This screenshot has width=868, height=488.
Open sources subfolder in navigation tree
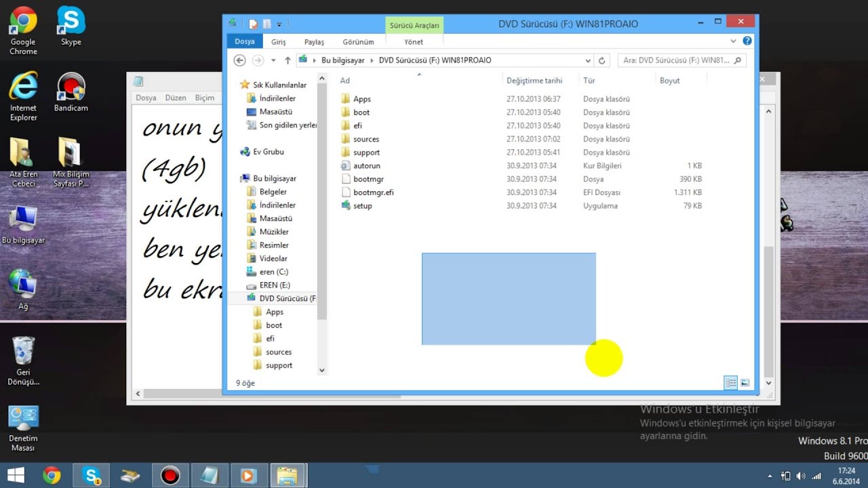coord(279,352)
